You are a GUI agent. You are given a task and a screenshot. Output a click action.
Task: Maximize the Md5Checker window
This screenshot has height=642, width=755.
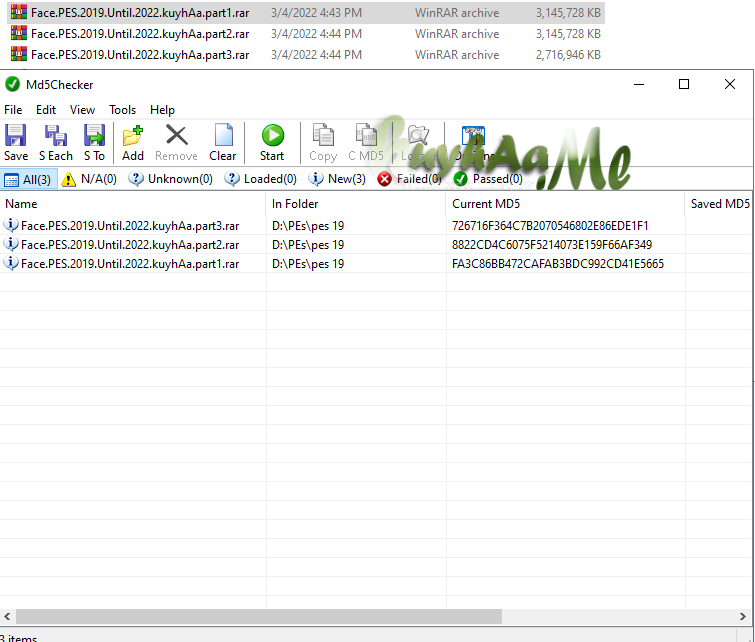click(684, 84)
